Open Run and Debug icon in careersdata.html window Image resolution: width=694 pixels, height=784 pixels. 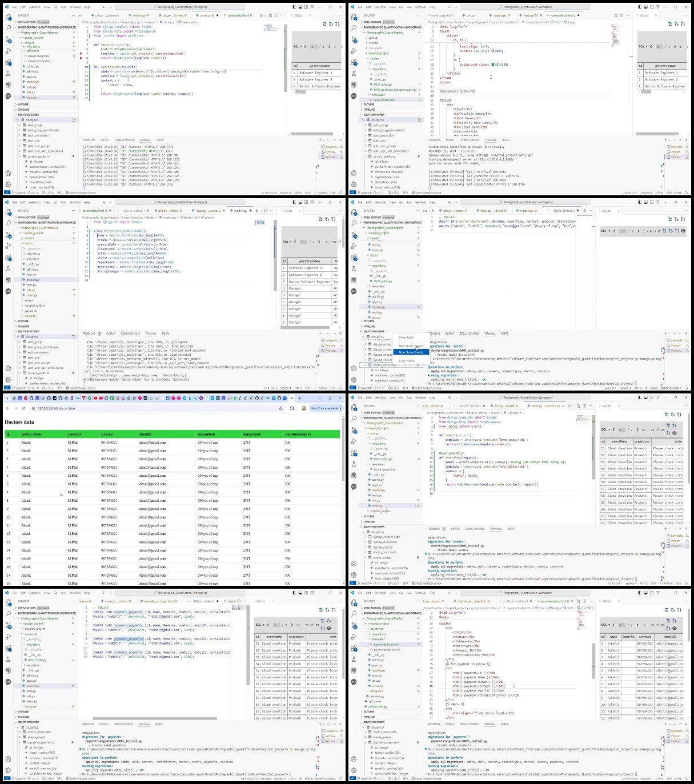[x=354, y=51]
